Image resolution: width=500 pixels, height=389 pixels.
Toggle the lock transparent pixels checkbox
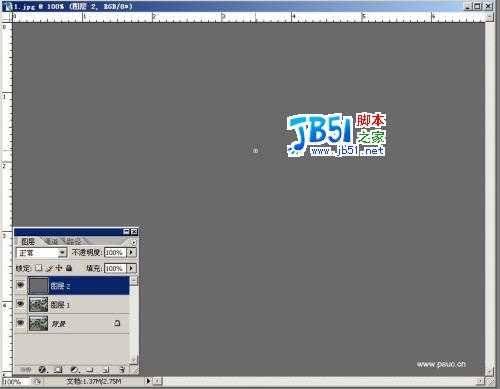click(39, 268)
